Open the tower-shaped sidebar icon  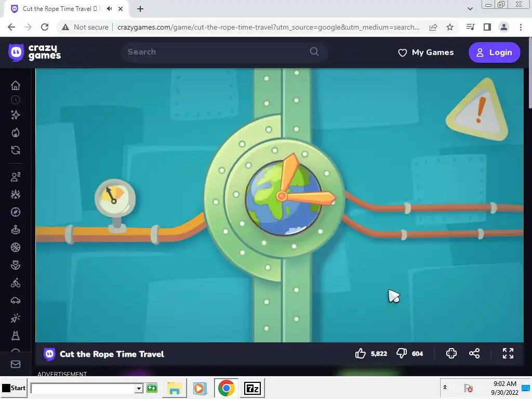[15, 336]
